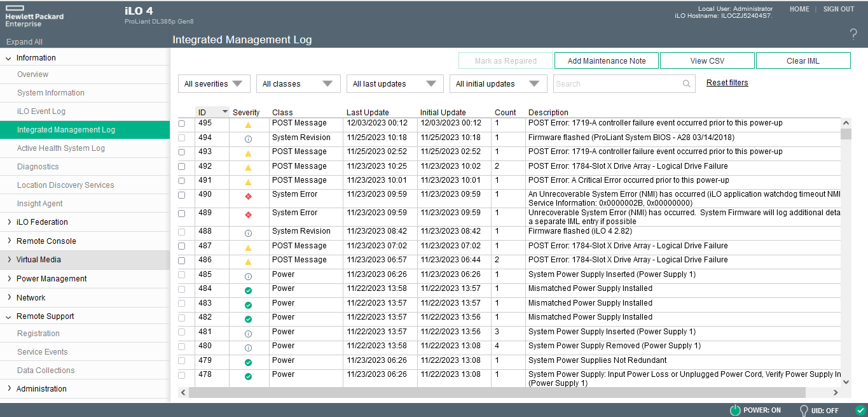Viewport: 868px width, 417px height.
Task: Click the green health checkmark icon in footer
Action: [x=860, y=410]
